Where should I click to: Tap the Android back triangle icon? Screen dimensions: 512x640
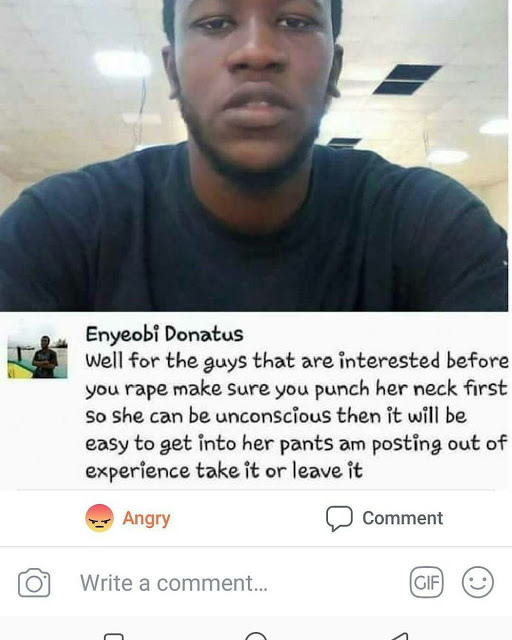click(399, 636)
